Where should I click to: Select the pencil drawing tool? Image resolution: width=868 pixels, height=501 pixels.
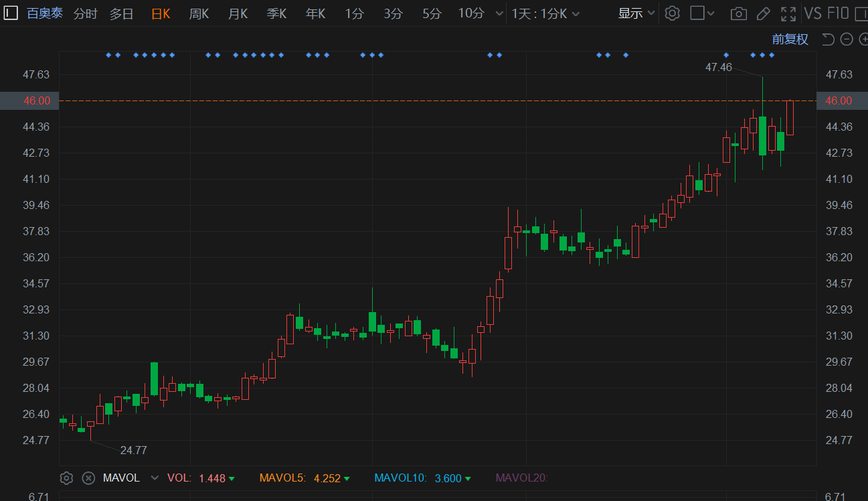point(763,13)
